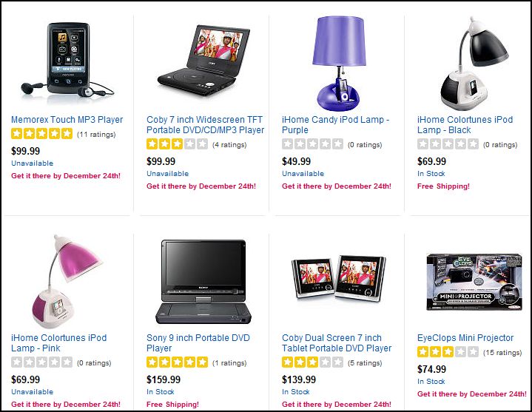
Task: Open Memorex Touch MP3 Player product image
Action: pos(67,61)
